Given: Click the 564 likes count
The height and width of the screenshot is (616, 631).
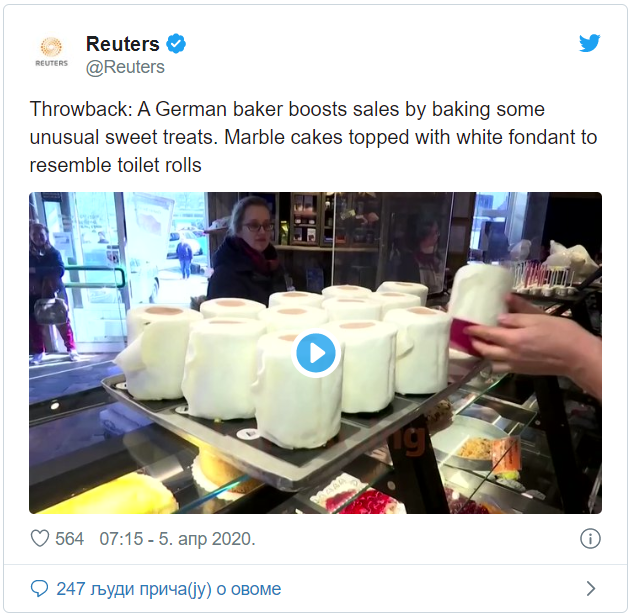Looking at the screenshot, I should pos(69,538).
